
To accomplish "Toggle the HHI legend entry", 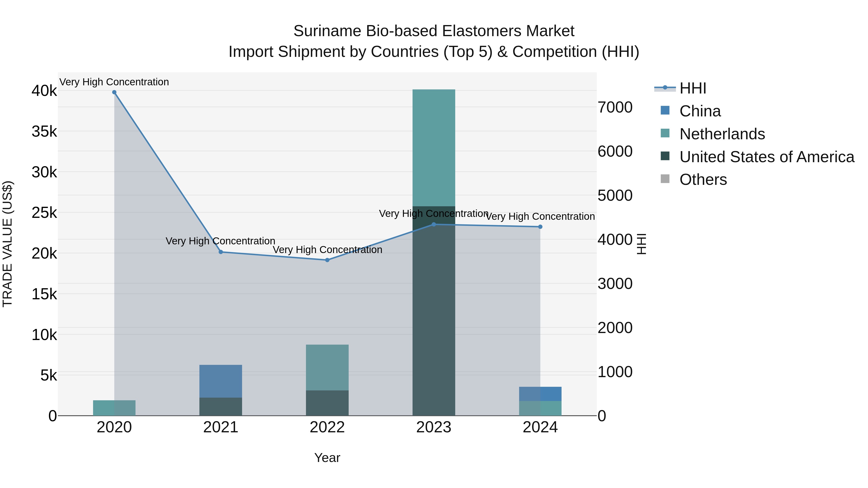I will pos(680,88).
